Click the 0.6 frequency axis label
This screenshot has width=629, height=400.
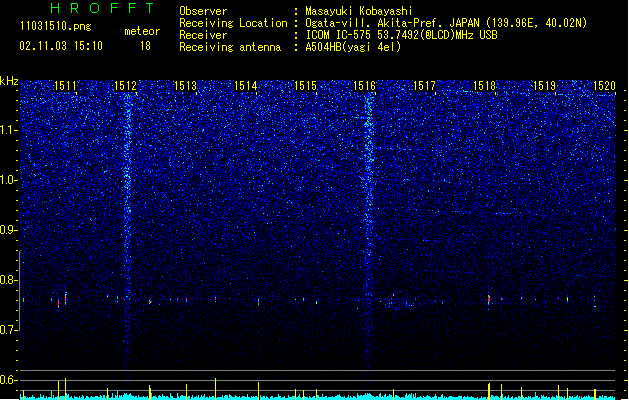(9, 380)
